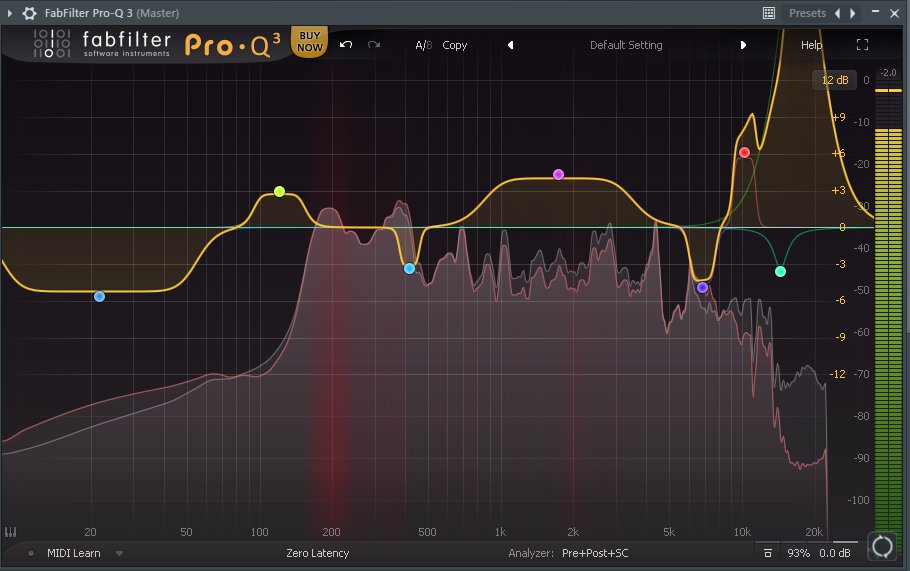Open the 12 dB display range dropdown

[835, 80]
